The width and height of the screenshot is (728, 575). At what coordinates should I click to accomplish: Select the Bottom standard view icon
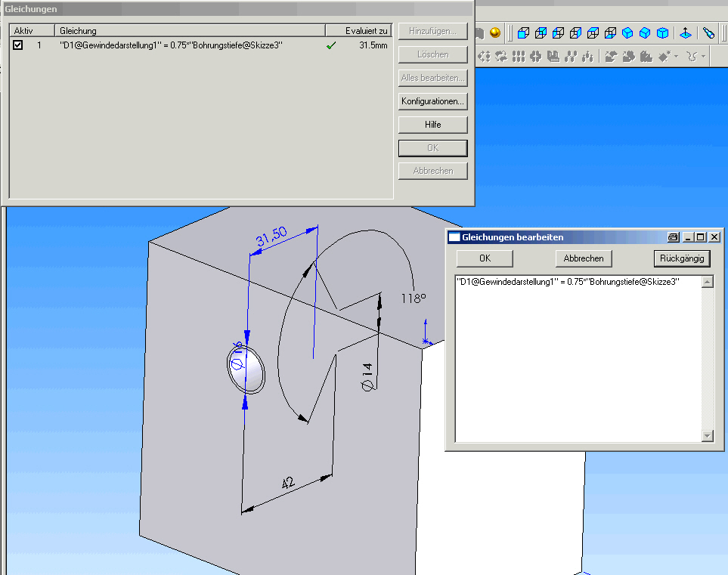[x=611, y=33]
